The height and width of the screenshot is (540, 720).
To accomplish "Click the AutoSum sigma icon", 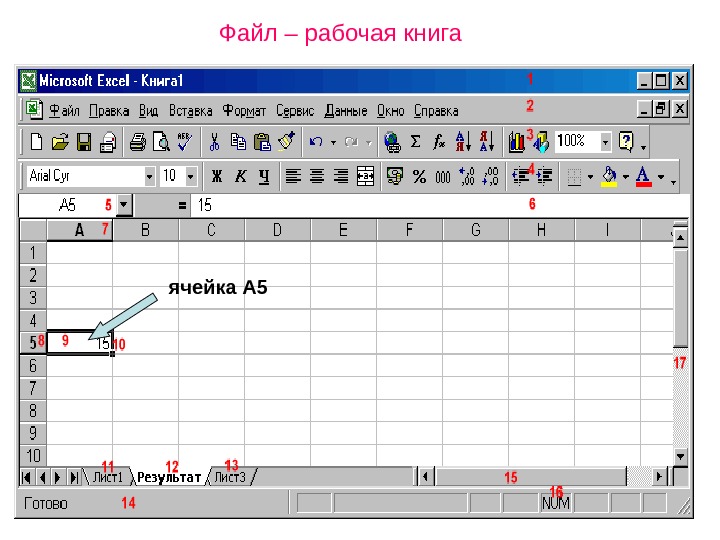I will coord(415,141).
